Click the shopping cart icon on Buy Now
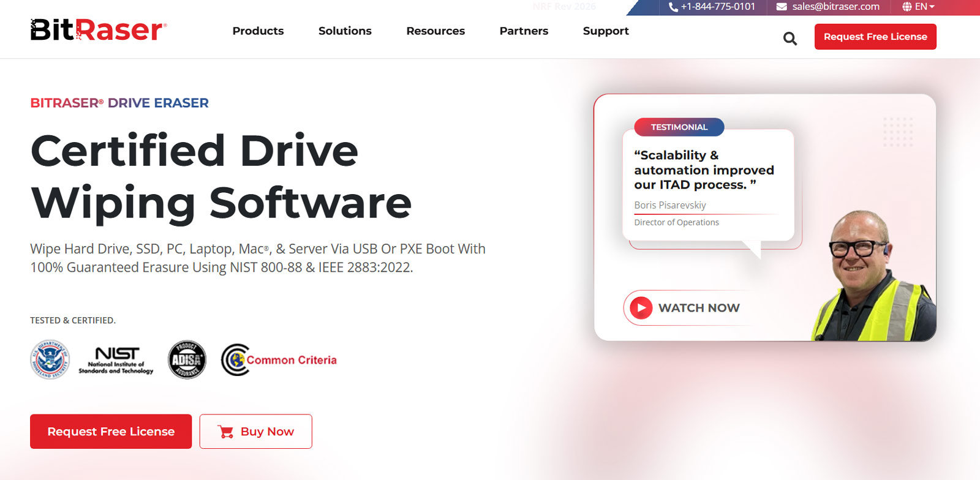 click(x=226, y=432)
